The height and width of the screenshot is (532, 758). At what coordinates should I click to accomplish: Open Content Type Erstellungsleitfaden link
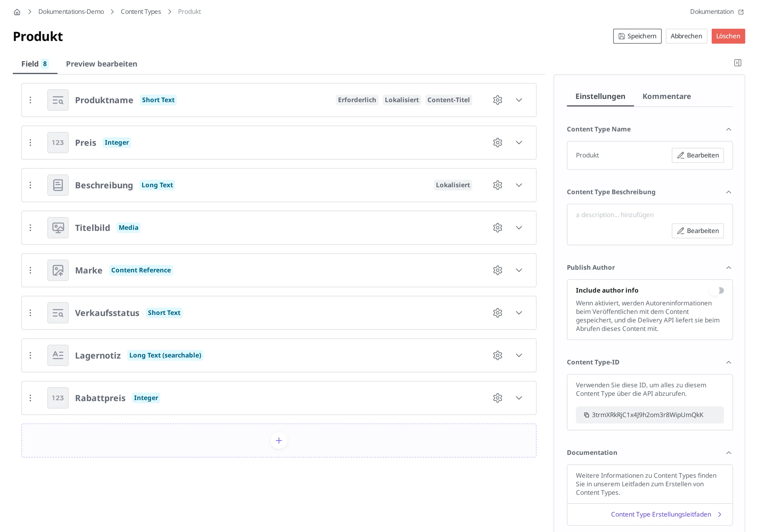[666, 514]
